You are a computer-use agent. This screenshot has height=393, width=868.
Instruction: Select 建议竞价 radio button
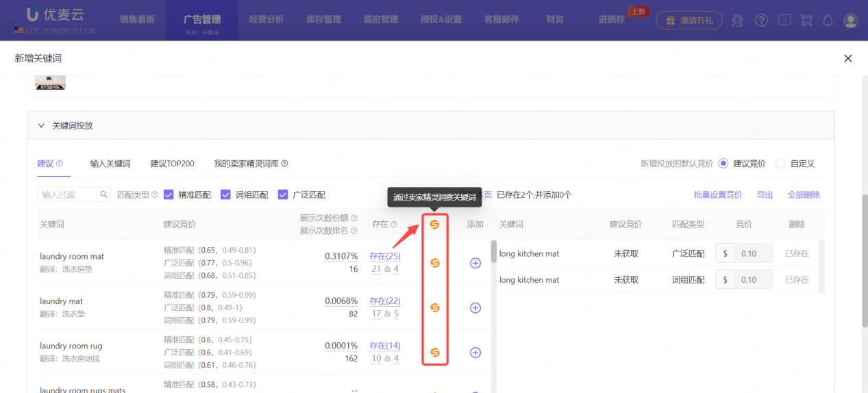[x=723, y=164]
